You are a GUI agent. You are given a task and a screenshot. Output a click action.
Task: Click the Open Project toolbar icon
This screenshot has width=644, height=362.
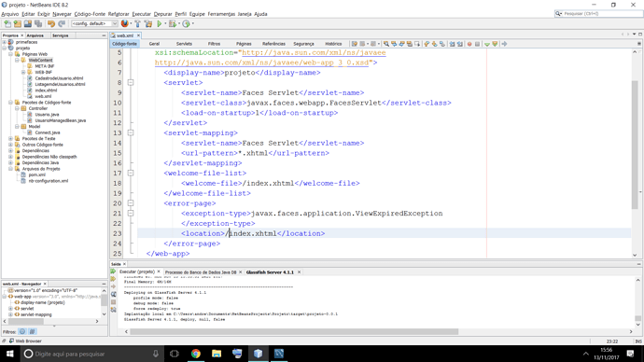[x=27, y=24]
